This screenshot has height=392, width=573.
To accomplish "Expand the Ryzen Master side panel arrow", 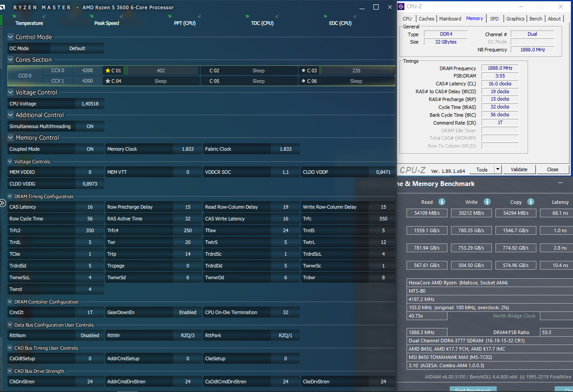I will pyautogui.click(x=3, y=203).
